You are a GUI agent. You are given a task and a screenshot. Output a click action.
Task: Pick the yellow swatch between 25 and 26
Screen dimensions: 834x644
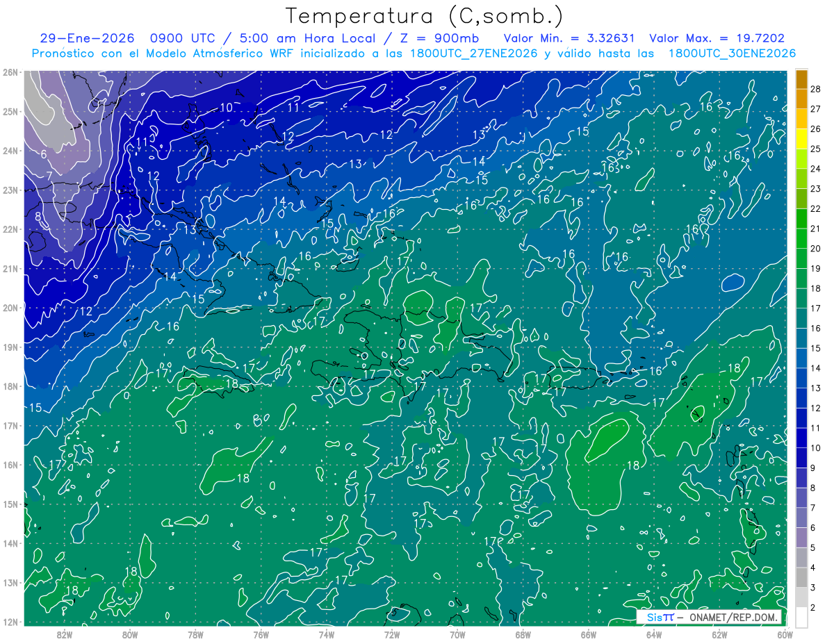pyautogui.click(x=801, y=139)
